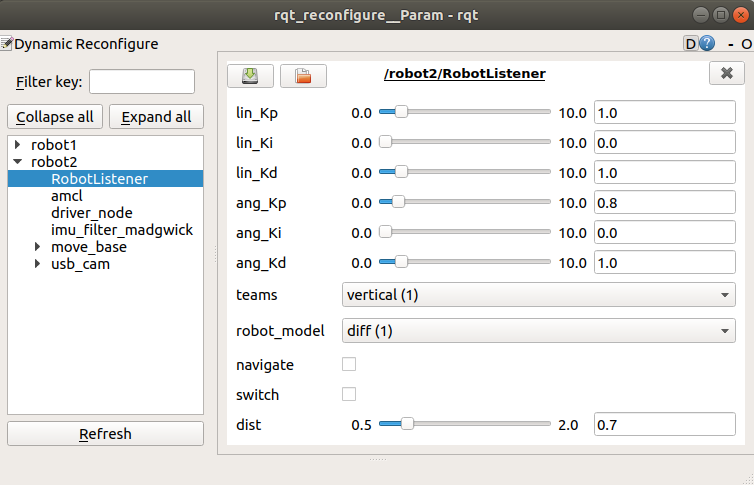
Task: Click the ang_Kp slider handle
Action: pos(398,201)
